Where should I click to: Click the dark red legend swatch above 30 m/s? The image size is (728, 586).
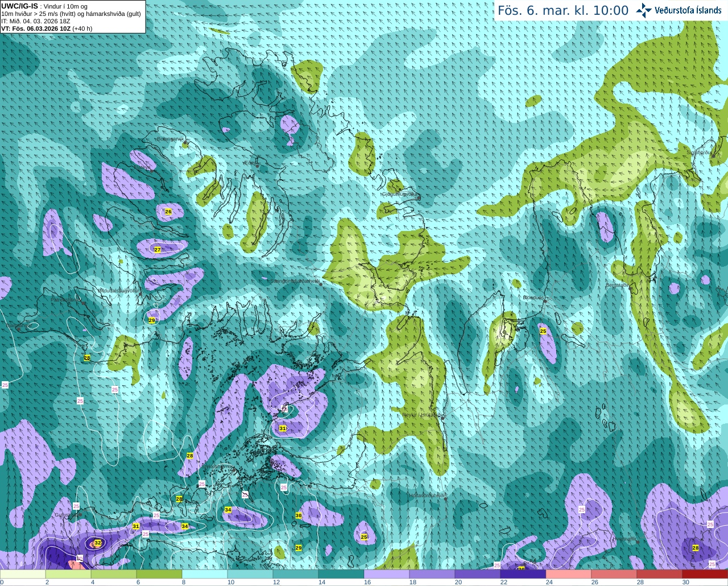pyautogui.click(x=705, y=574)
